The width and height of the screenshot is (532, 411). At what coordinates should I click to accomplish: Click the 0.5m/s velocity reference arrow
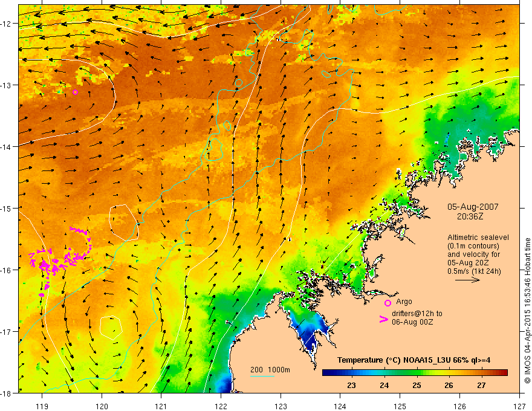tap(467, 280)
